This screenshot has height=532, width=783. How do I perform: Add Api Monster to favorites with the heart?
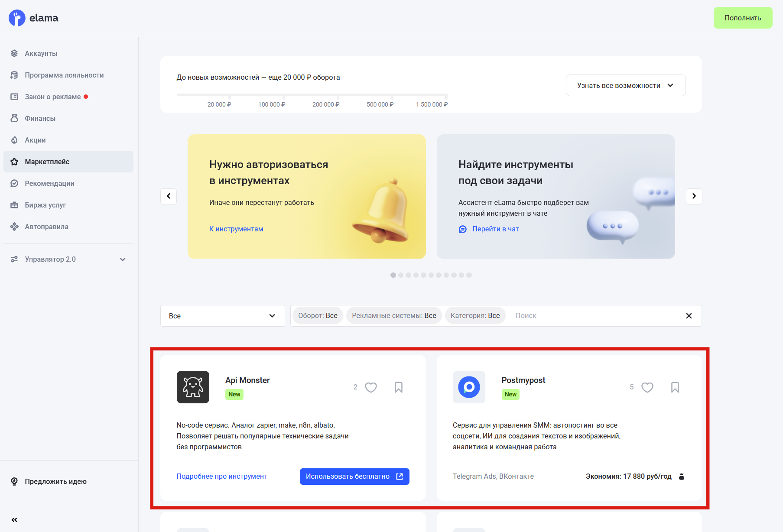(x=371, y=387)
